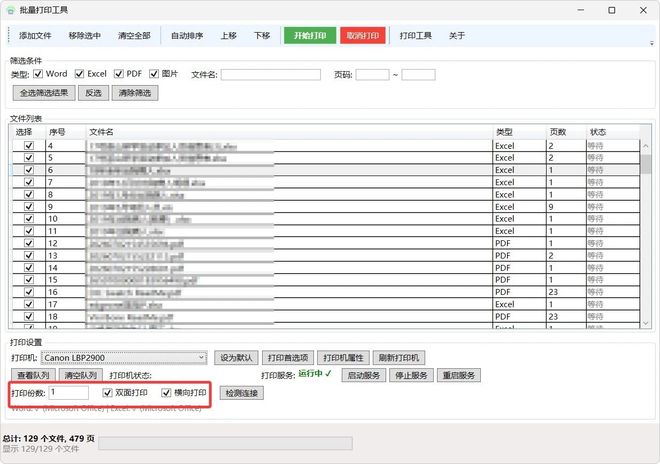The width and height of the screenshot is (660, 464).
Task: Click 全选筛选结果 button
Action: 44,93
